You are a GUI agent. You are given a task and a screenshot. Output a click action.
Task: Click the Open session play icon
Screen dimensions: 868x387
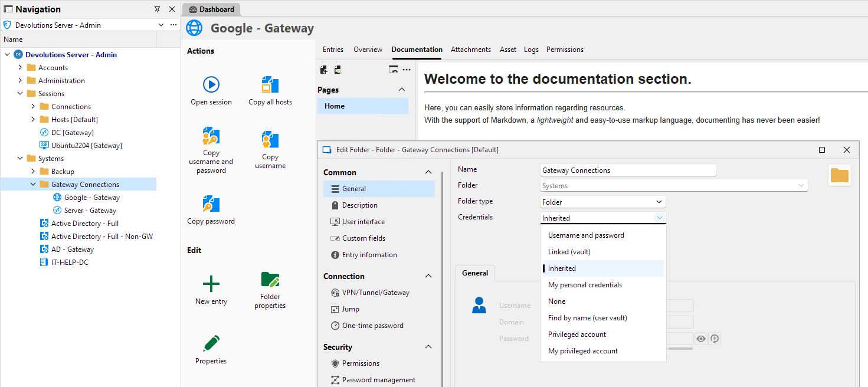[211, 84]
